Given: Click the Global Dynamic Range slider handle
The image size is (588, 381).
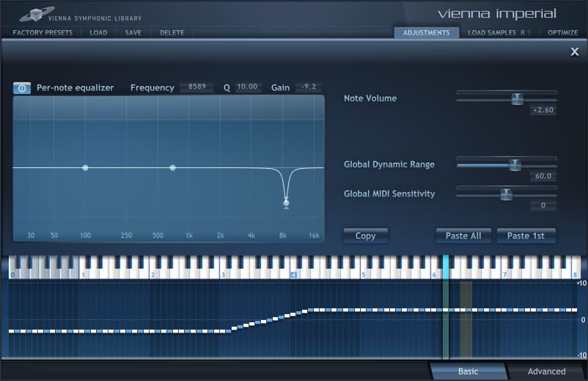Looking at the screenshot, I should (515, 164).
